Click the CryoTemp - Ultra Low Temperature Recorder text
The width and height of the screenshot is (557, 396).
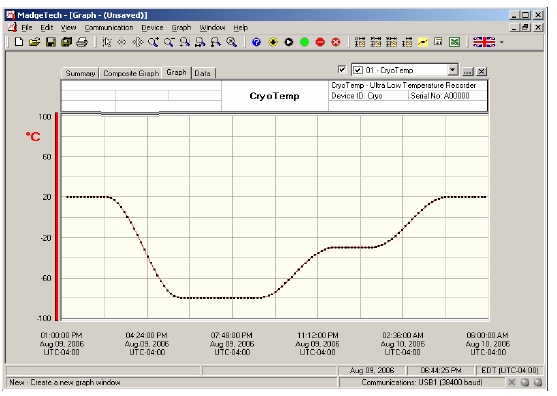pos(404,85)
